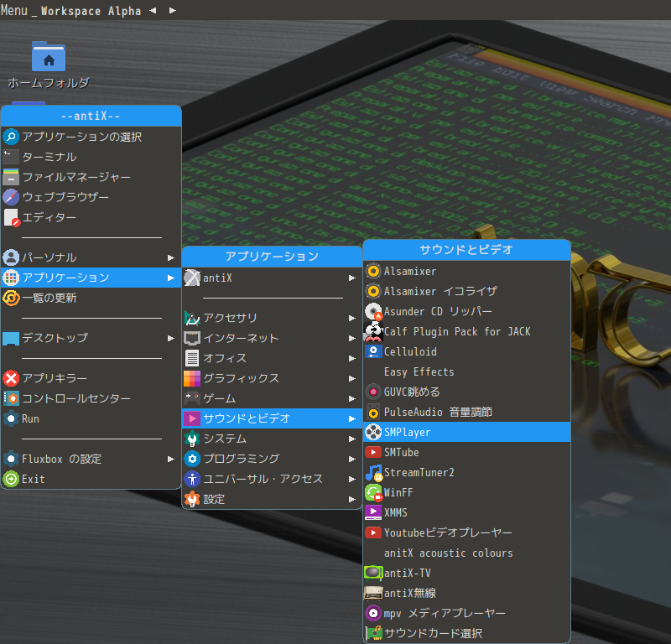Click the GUVC webcam viewer icon
671x644 pixels.
(x=372, y=392)
